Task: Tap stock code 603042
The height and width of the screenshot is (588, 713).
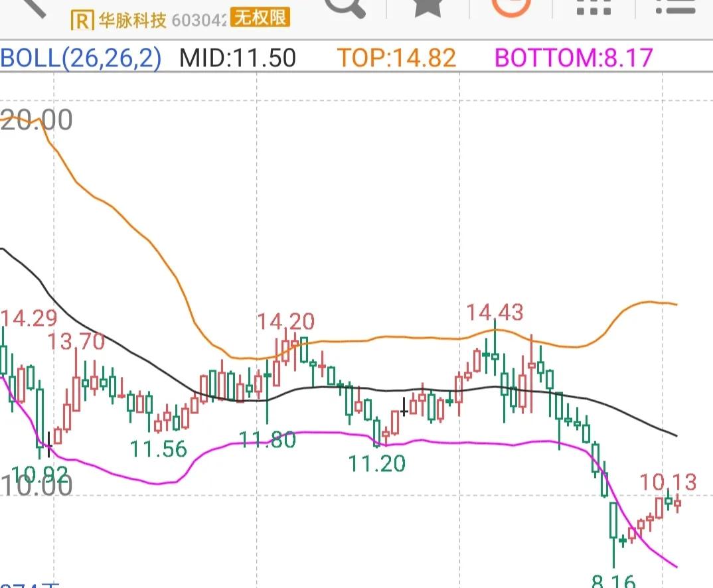Action: pyautogui.click(x=199, y=21)
